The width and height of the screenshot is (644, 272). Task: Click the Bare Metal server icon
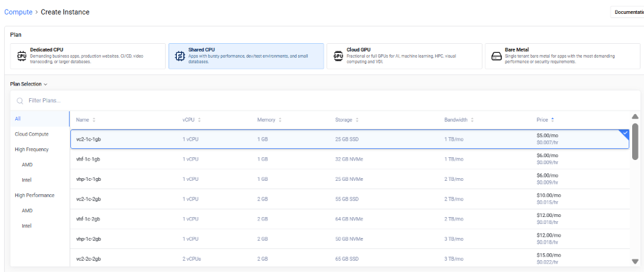(x=496, y=56)
